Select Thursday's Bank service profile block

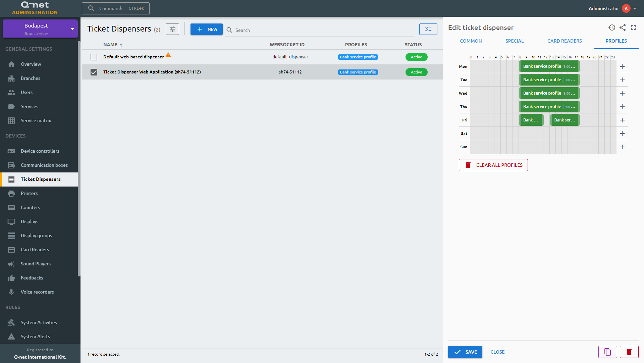549,107
